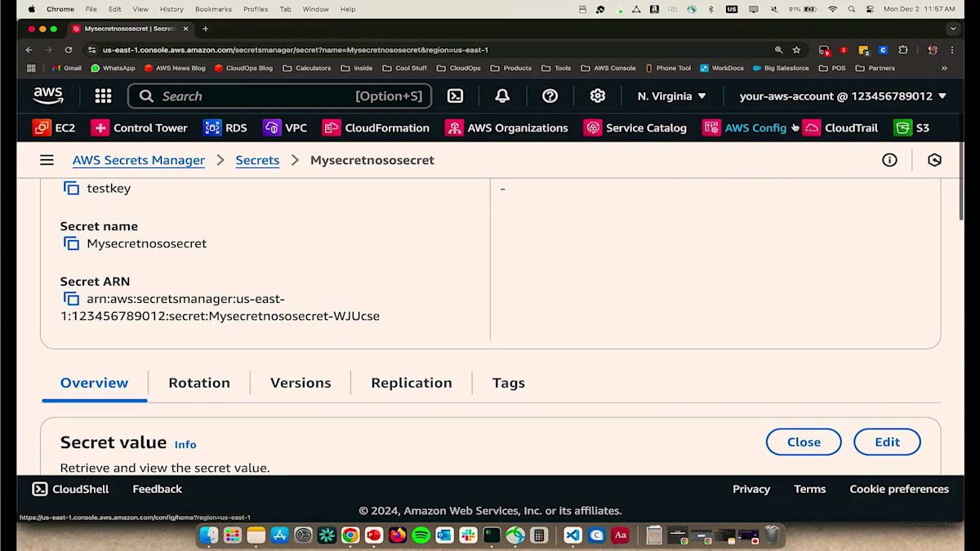This screenshot has height=551, width=980.
Task: Open the Bookmarks menu in the menu bar
Action: (213, 9)
